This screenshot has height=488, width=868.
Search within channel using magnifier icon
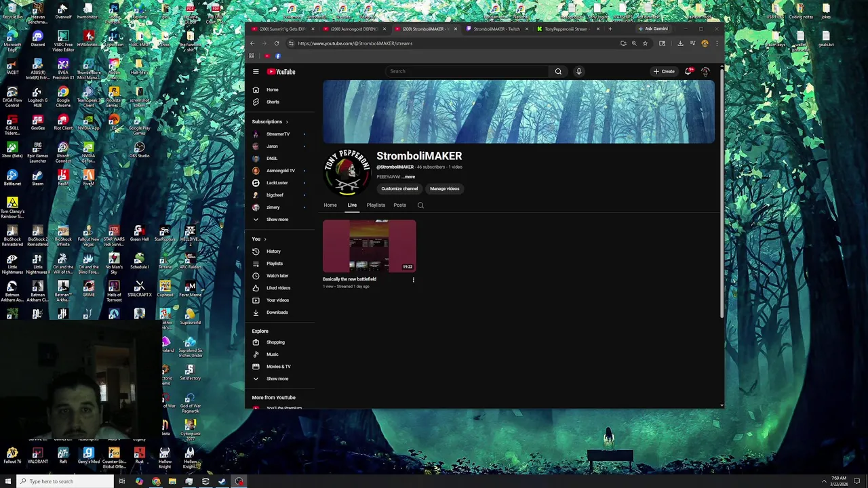(420, 205)
